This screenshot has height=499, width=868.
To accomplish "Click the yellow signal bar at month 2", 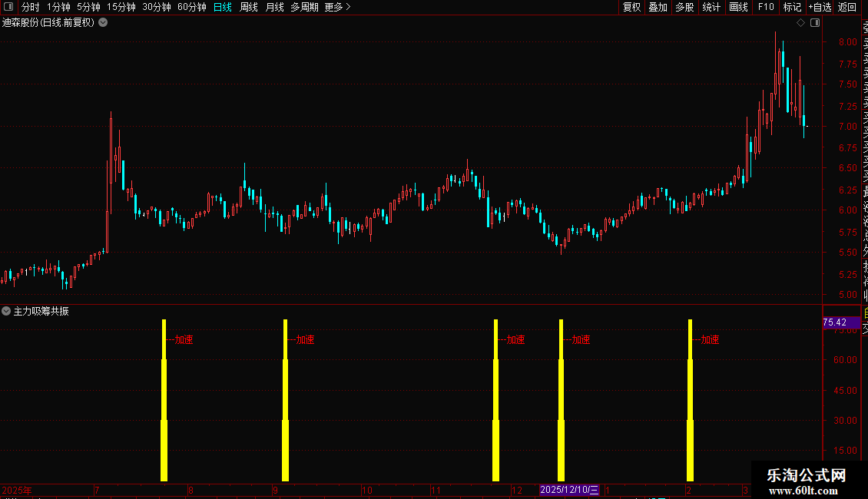I will [690, 400].
